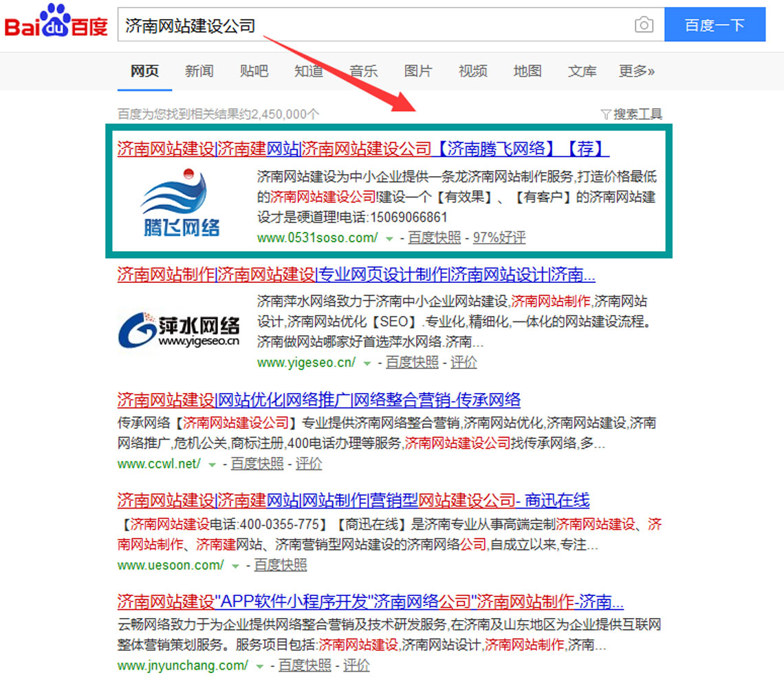Click 评价 link for www.jnyunchang.com result
The width and height of the screenshot is (784, 682).
356,665
